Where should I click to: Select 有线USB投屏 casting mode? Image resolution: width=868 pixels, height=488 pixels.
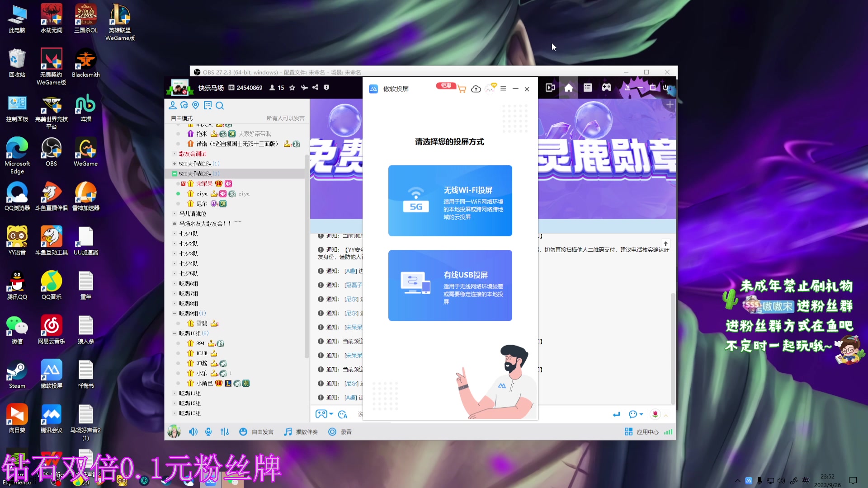point(450,286)
